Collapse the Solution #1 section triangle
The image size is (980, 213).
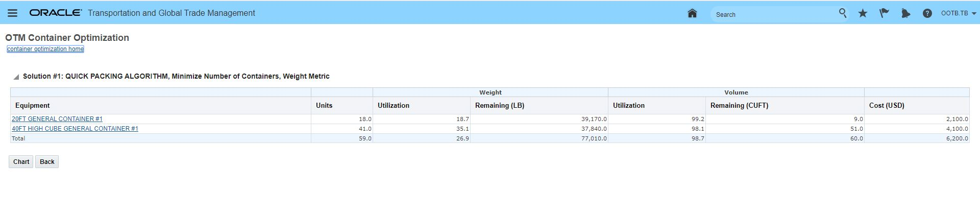click(x=16, y=77)
